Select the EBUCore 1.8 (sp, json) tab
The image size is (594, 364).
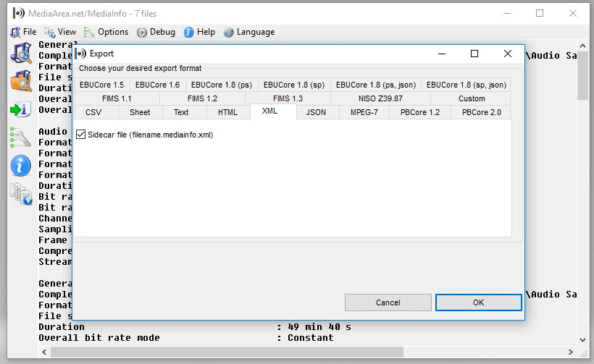tap(466, 85)
